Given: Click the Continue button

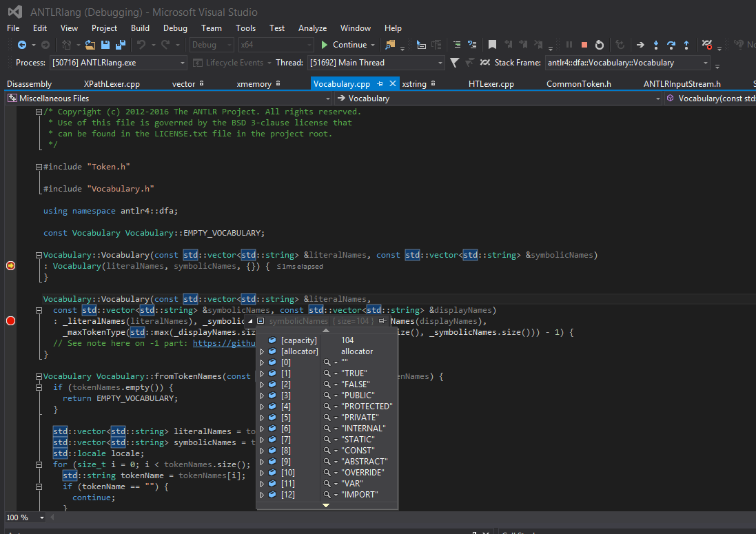Looking at the screenshot, I should point(348,44).
